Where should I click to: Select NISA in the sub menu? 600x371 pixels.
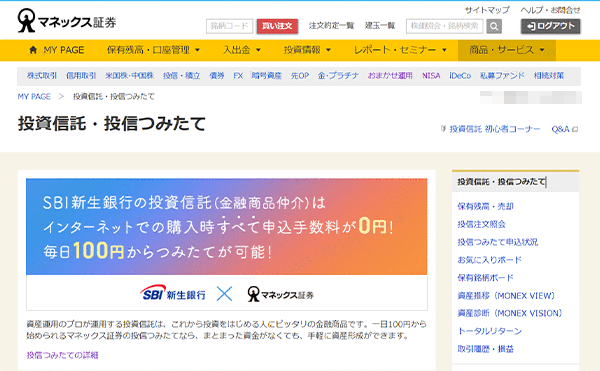(x=431, y=76)
